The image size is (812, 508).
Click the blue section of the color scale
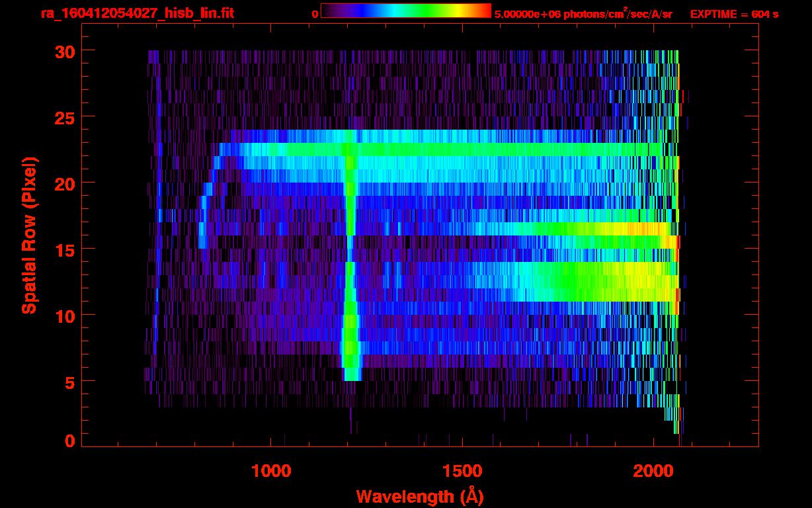360,11
